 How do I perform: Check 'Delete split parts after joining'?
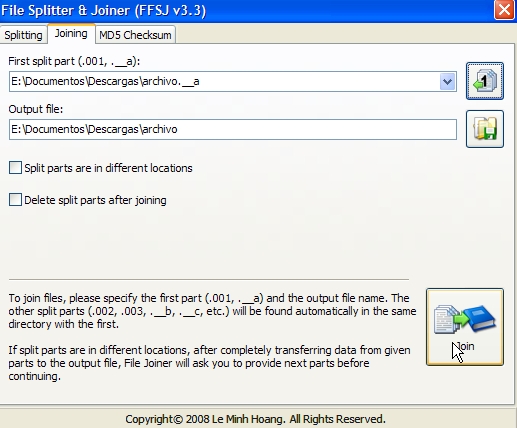(15, 200)
